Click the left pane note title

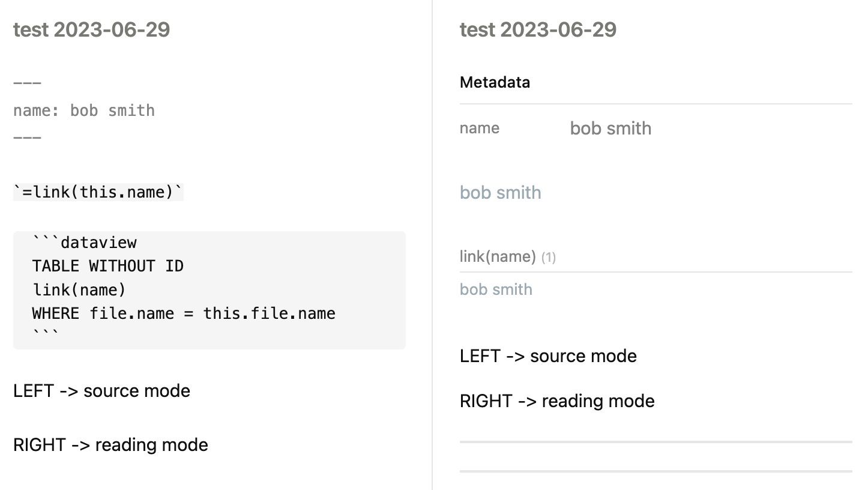pyautogui.click(x=91, y=29)
